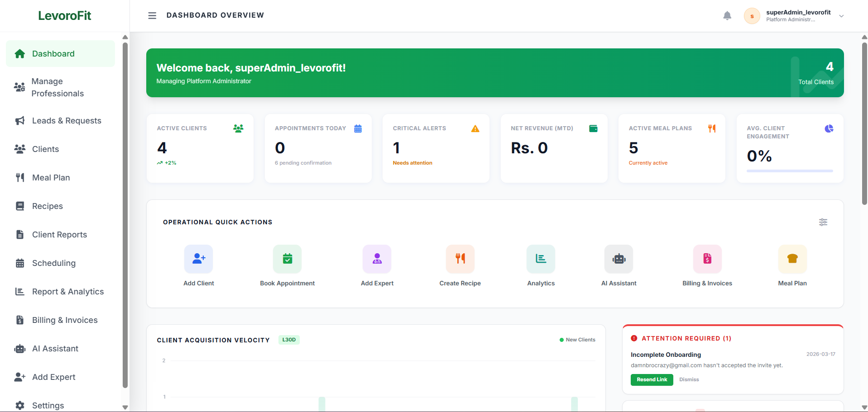Open the Create Recipe quick action
The image size is (868, 412).
460,259
